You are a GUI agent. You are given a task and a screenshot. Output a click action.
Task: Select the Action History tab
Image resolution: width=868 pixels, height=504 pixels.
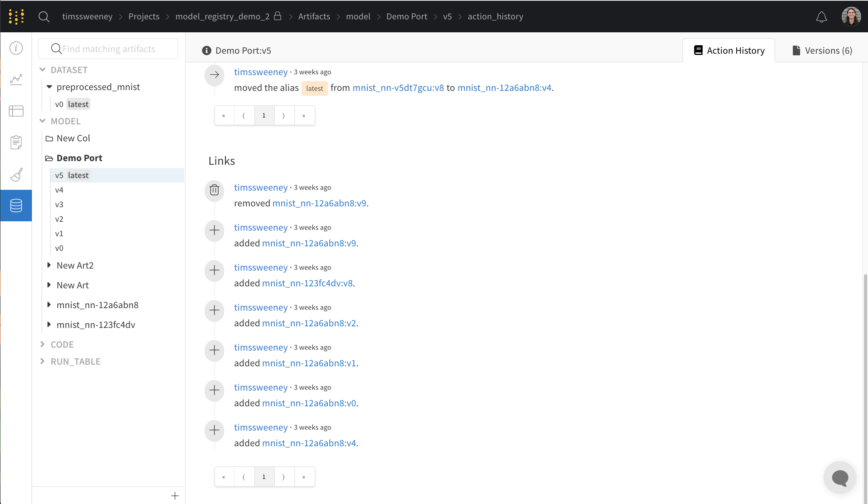[x=729, y=50]
